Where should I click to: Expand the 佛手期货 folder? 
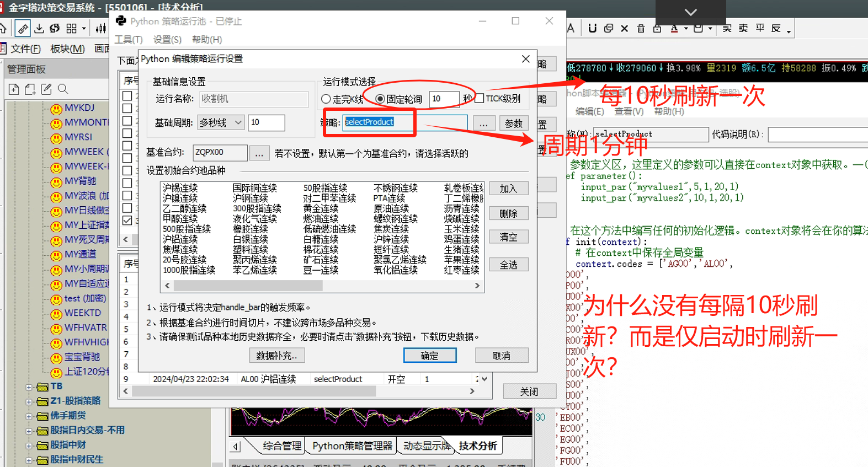click(x=29, y=416)
